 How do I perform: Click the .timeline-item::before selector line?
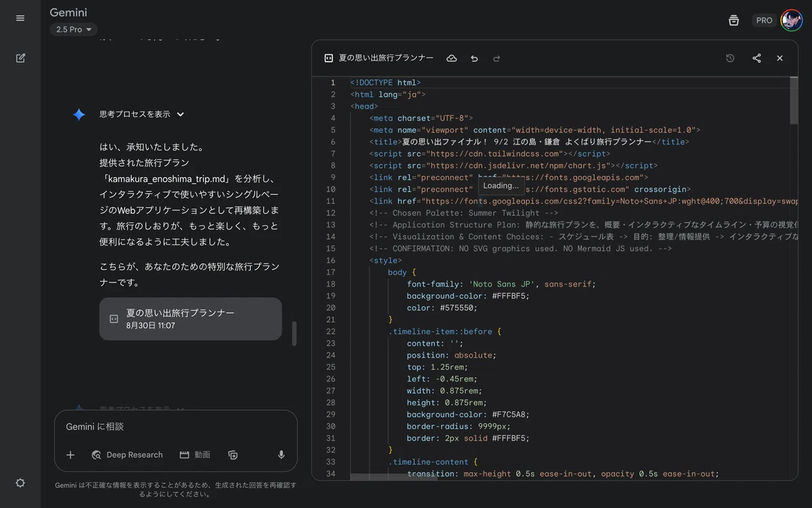[x=445, y=331]
